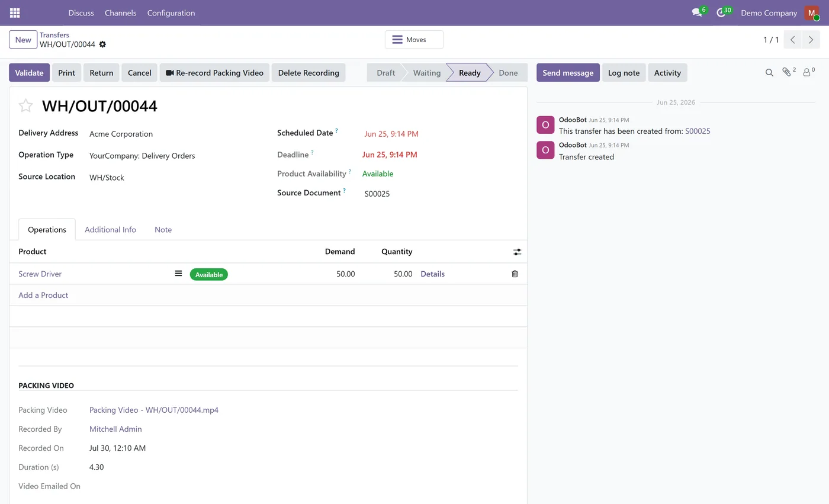
Task: Create a New transfer
Action: (23, 40)
